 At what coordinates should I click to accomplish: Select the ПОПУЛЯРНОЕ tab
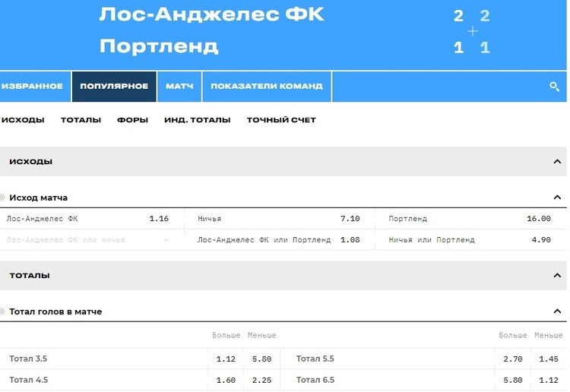114,87
